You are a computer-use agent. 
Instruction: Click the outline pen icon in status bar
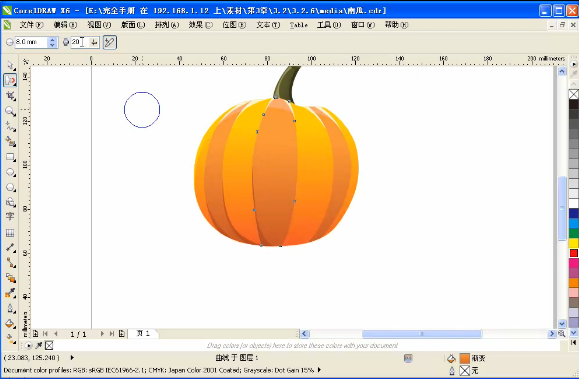(x=452, y=370)
